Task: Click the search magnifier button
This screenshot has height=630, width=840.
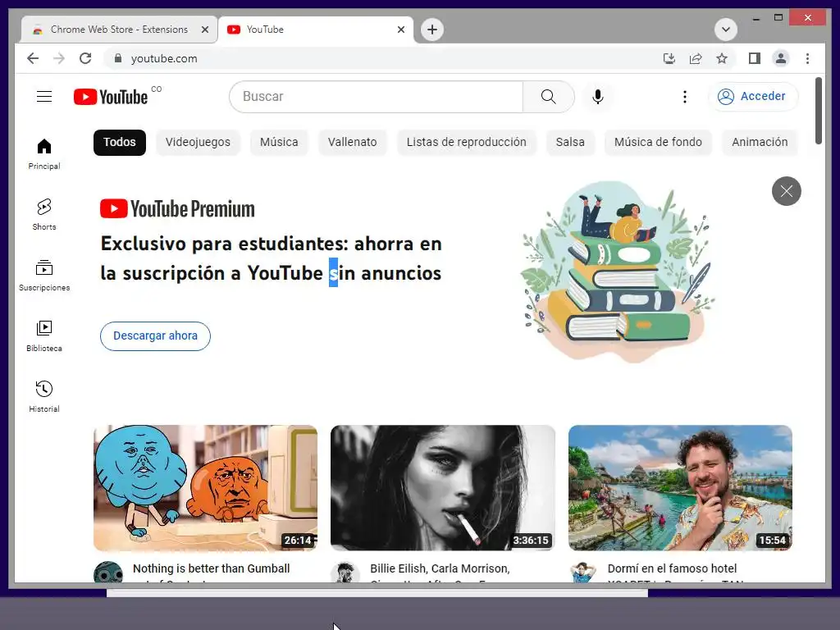Action: click(x=549, y=97)
